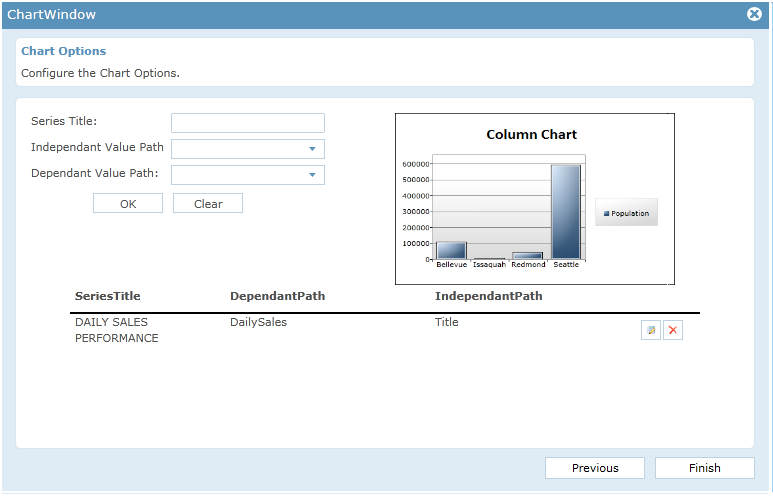Open the Independant Value Path dropdown
Screen dimensions: 773x496
(x=312, y=149)
